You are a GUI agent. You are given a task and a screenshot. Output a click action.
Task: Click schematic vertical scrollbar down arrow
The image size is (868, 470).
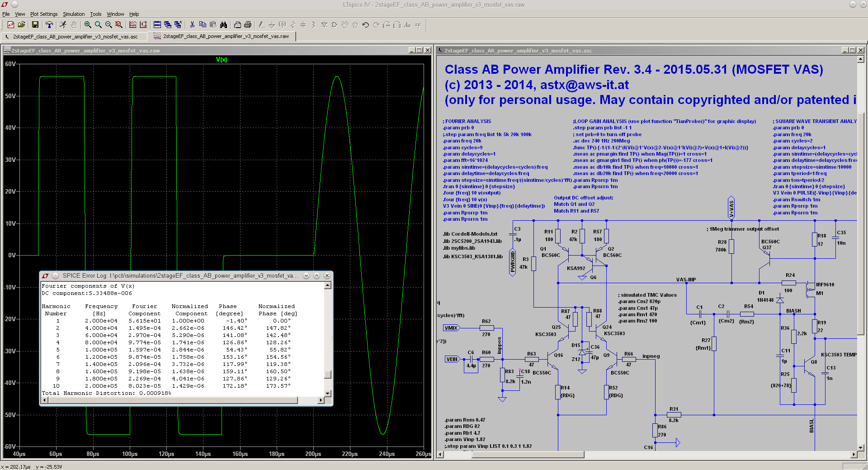(x=861, y=447)
